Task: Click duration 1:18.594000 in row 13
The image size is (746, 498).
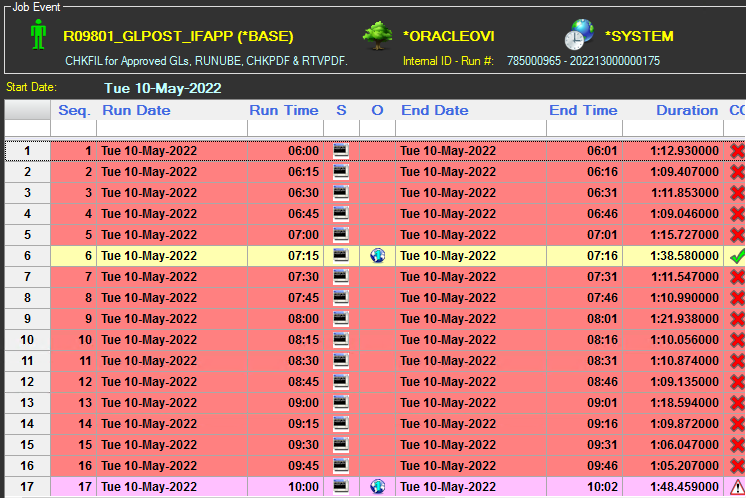Action: (685, 403)
